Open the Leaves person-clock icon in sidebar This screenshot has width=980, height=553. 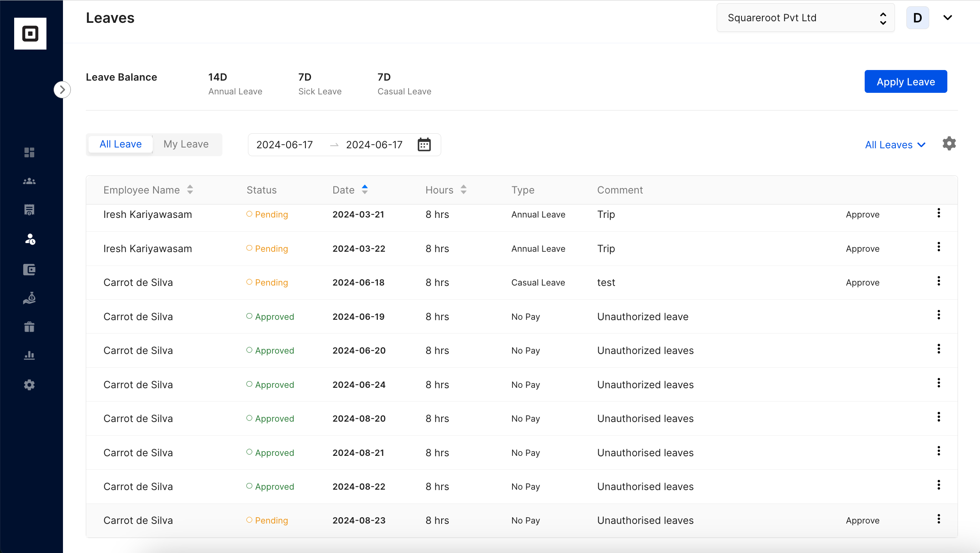30,239
